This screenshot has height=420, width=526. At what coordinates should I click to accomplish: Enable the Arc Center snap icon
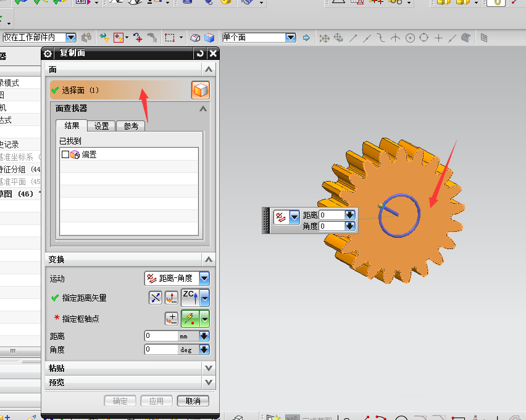410,38
